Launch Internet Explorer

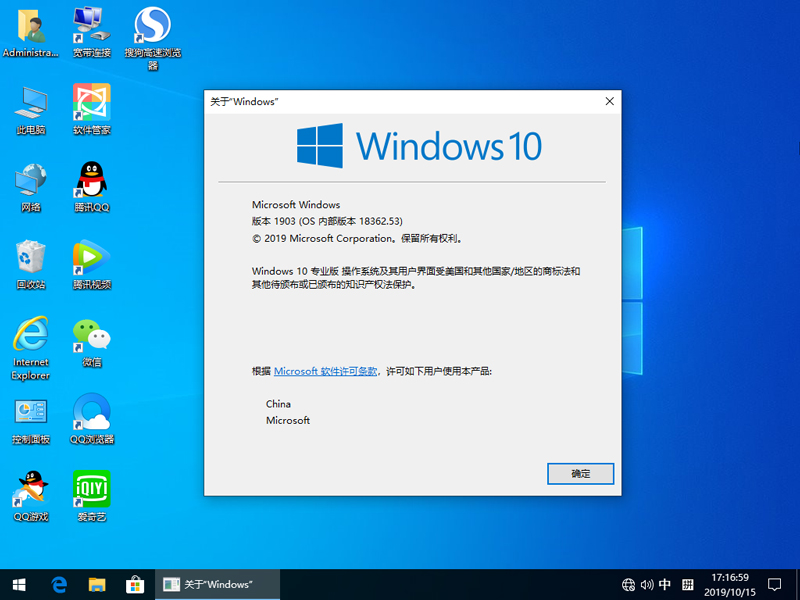pyautogui.click(x=30, y=340)
